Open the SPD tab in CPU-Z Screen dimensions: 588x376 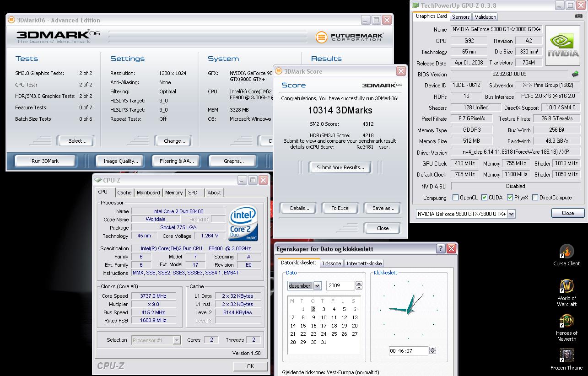pos(193,193)
